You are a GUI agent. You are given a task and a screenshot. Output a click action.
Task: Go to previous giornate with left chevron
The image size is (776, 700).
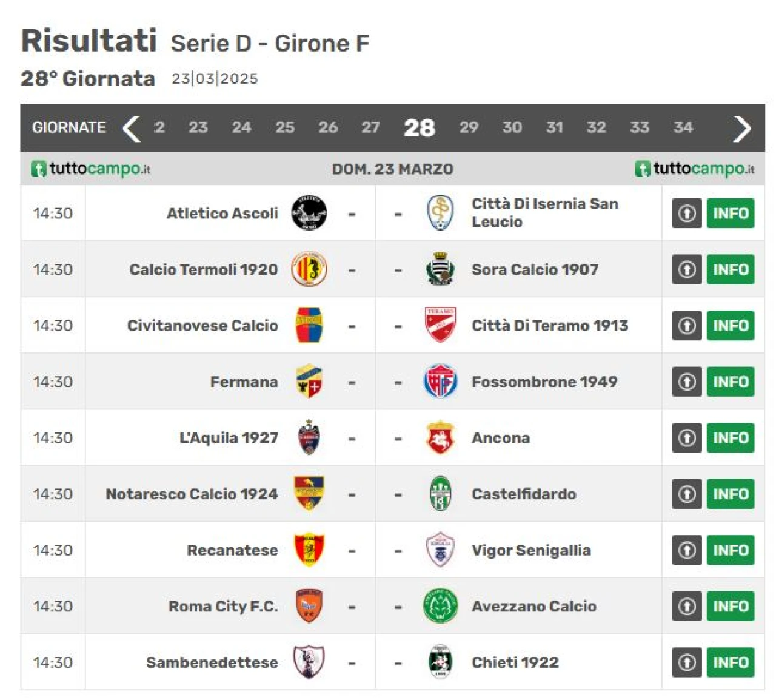click(132, 129)
